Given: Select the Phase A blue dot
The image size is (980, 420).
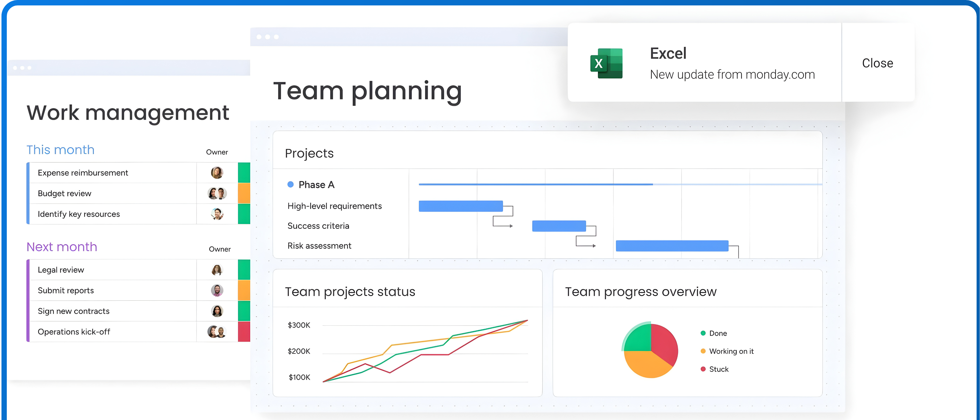Looking at the screenshot, I should 291,185.
